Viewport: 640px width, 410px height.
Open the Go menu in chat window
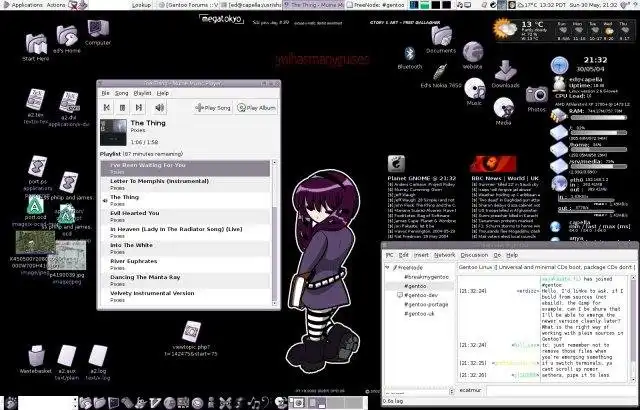[497, 255]
